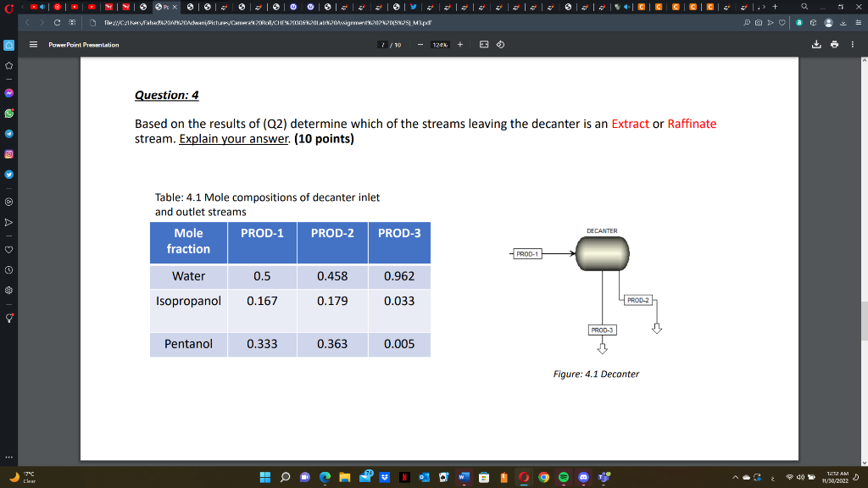Toggle the bookmarks star in the sidebar

pos(8,67)
